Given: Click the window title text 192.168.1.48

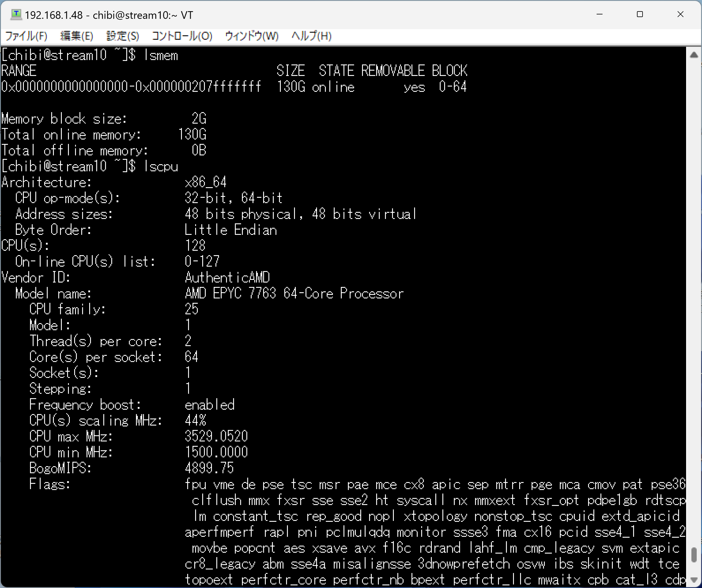Looking at the screenshot, I should [54, 15].
